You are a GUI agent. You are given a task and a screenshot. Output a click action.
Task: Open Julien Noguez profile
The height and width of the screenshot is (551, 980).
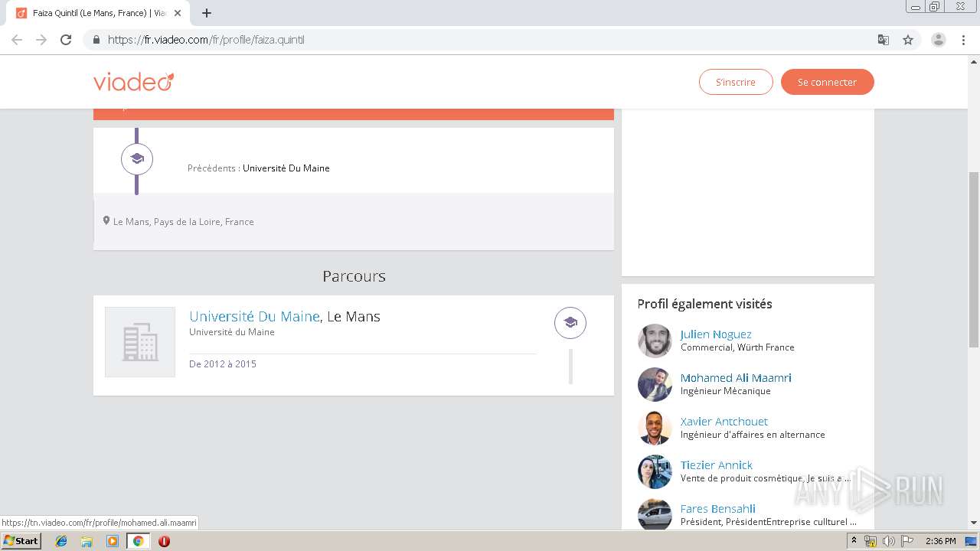pos(716,334)
